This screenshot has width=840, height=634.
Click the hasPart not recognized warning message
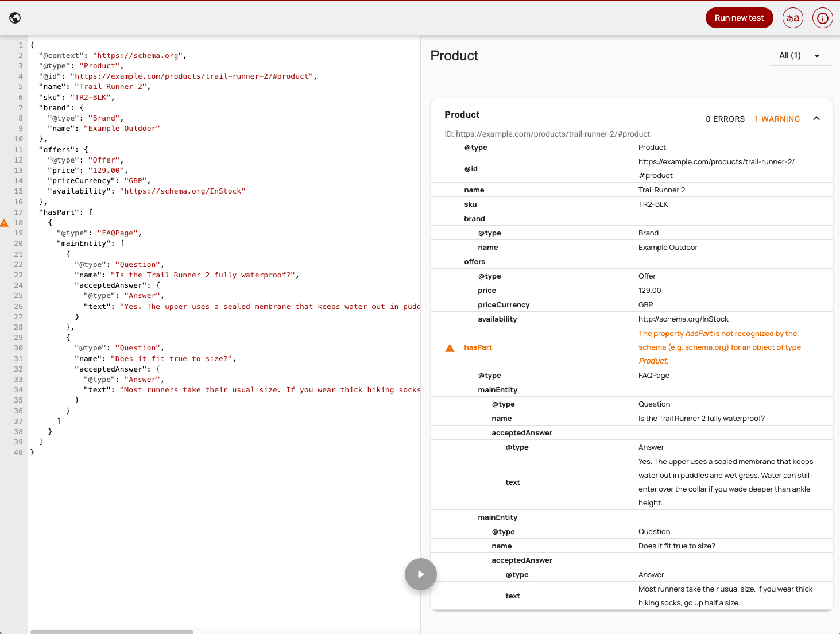720,347
